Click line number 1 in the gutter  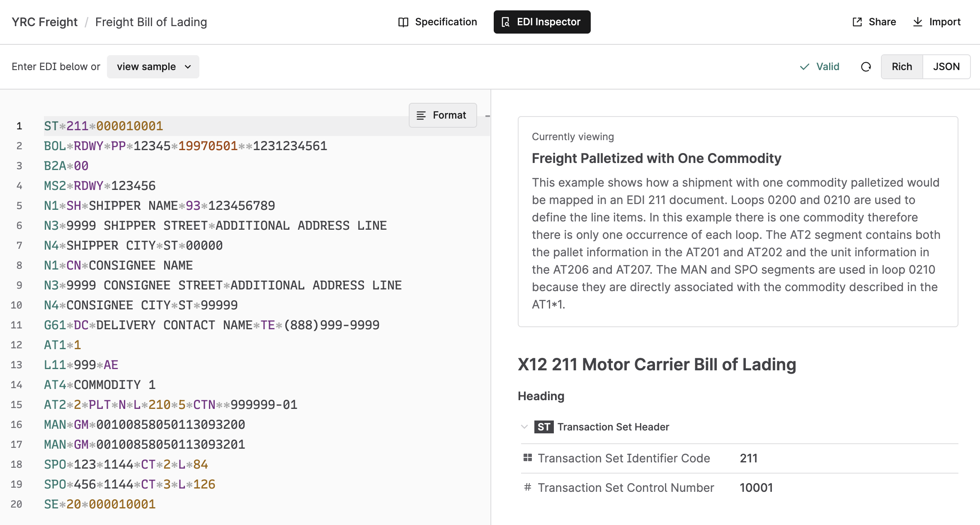[19, 126]
